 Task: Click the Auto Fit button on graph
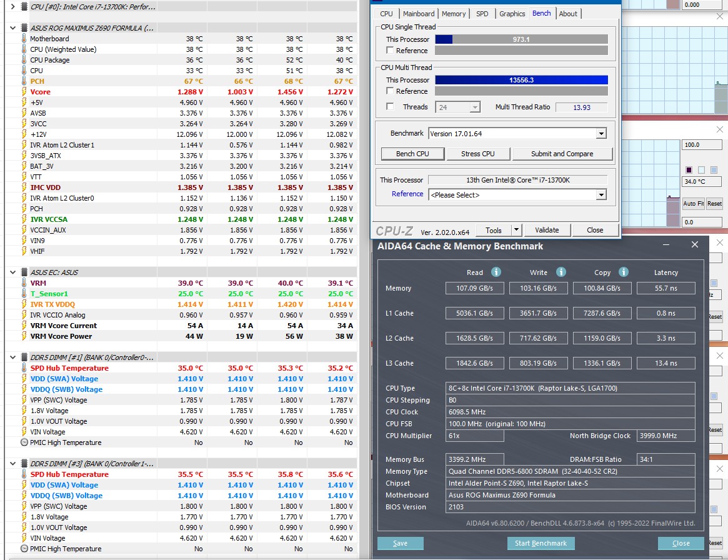pos(693,203)
